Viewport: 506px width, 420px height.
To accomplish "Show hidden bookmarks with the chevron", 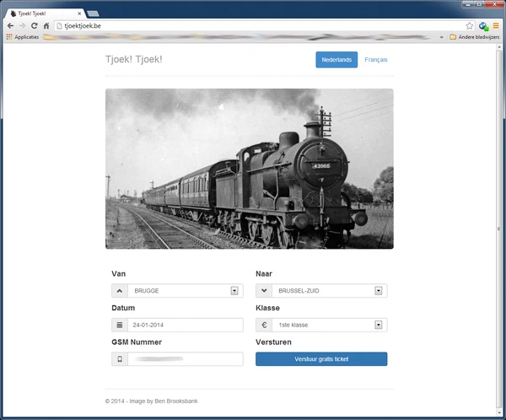I will tap(441, 37).
